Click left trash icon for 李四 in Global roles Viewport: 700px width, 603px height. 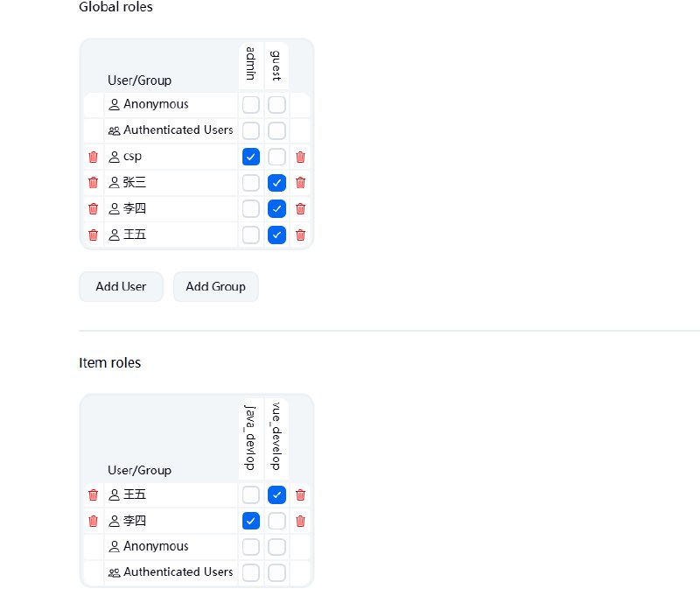94,209
